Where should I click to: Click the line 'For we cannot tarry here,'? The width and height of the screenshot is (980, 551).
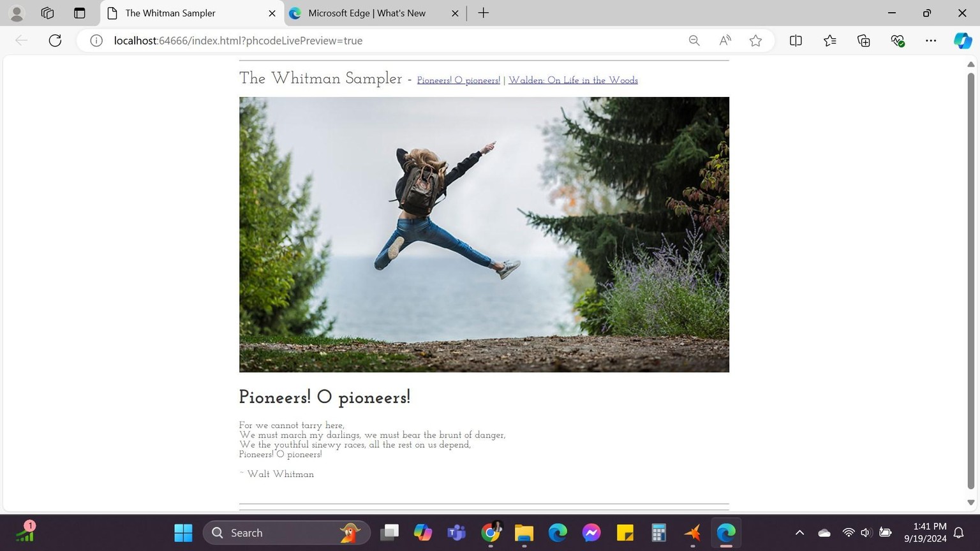[292, 425]
